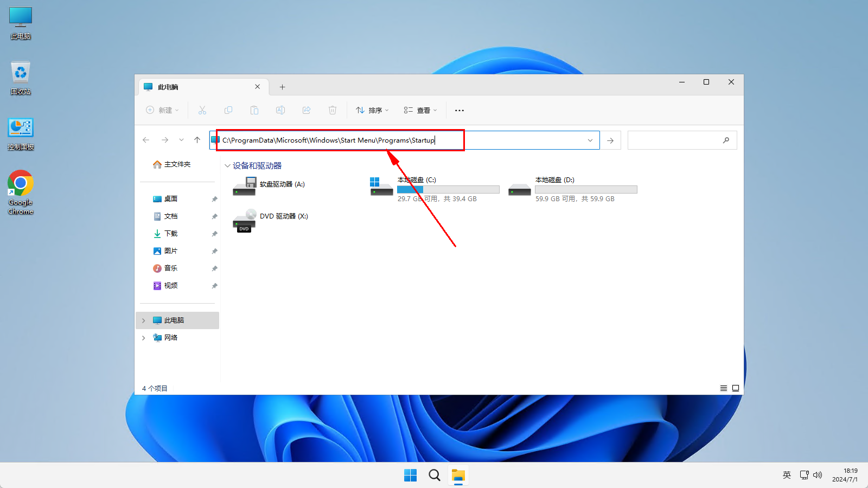Select the DVD drive (X:)
This screenshot has width=868, height=488.
coord(270,221)
